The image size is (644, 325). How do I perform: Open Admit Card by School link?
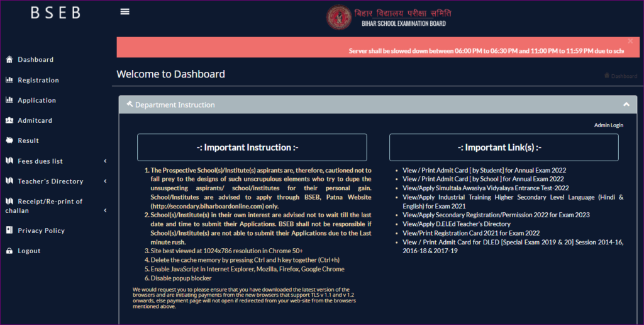coord(483,179)
